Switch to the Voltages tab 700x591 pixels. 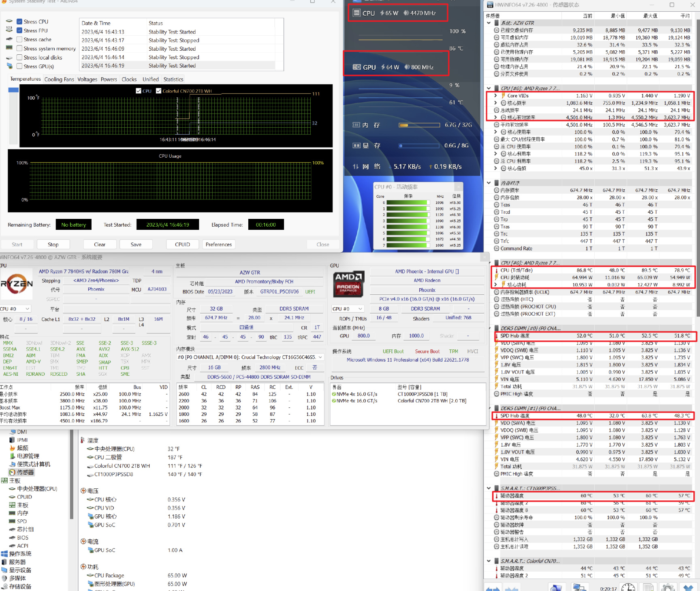[x=87, y=79]
